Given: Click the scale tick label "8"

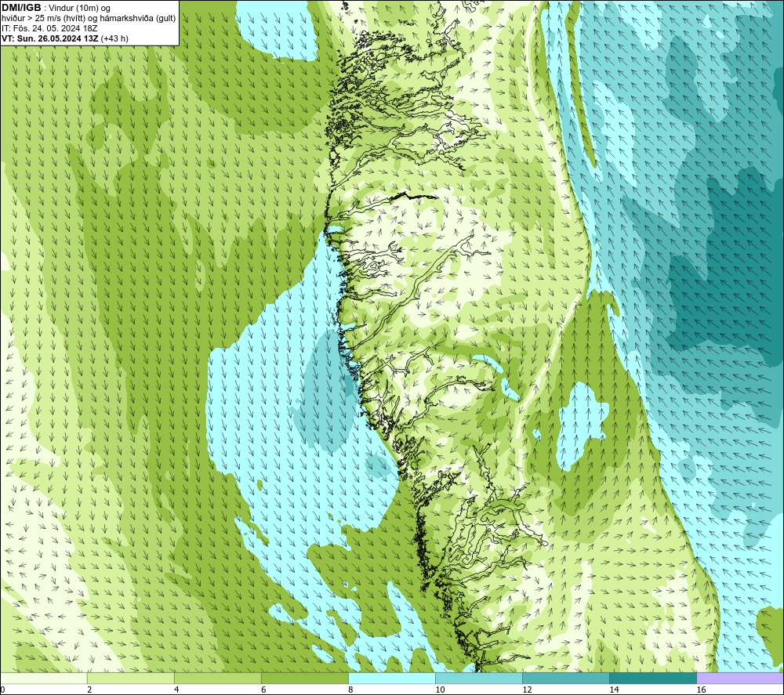Looking at the screenshot, I should point(350,690).
